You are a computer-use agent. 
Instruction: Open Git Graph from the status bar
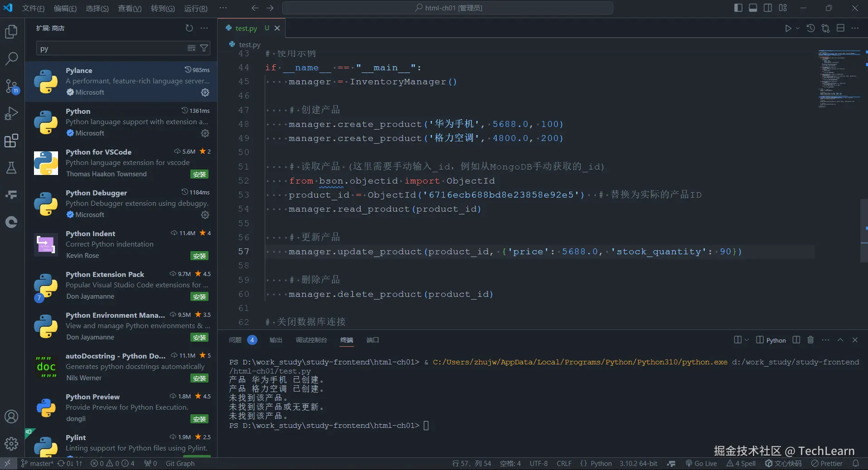click(x=180, y=463)
